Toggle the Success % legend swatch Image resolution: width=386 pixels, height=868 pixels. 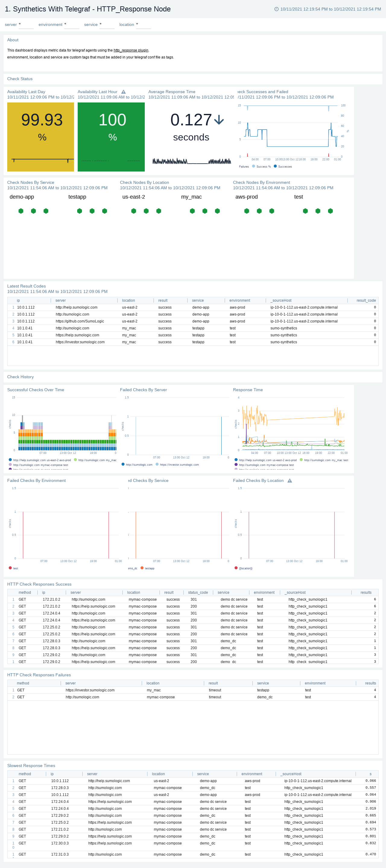[254, 166]
